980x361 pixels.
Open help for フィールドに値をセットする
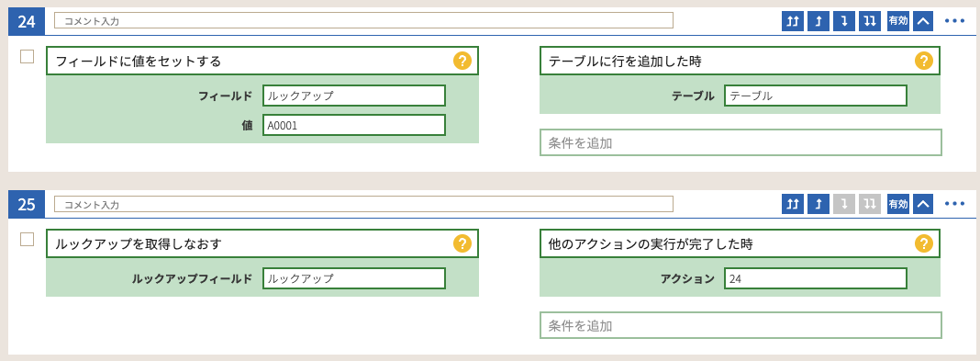click(462, 61)
